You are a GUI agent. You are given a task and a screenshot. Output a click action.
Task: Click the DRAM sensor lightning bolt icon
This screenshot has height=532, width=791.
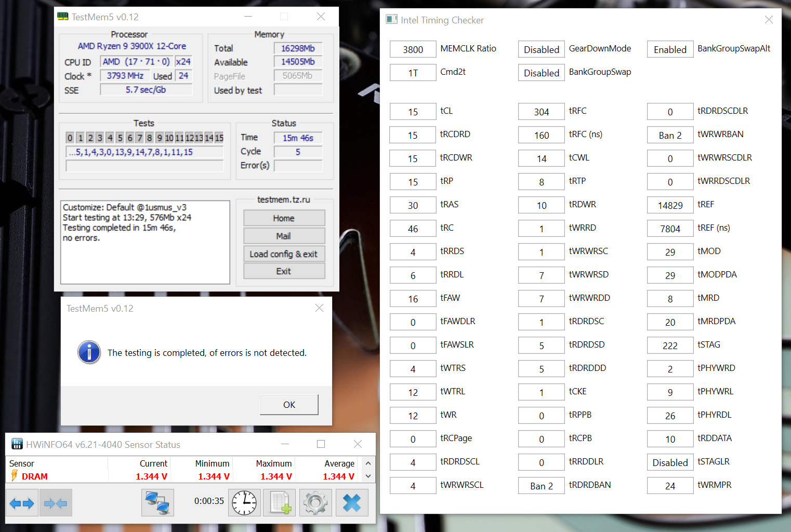click(x=15, y=476)
